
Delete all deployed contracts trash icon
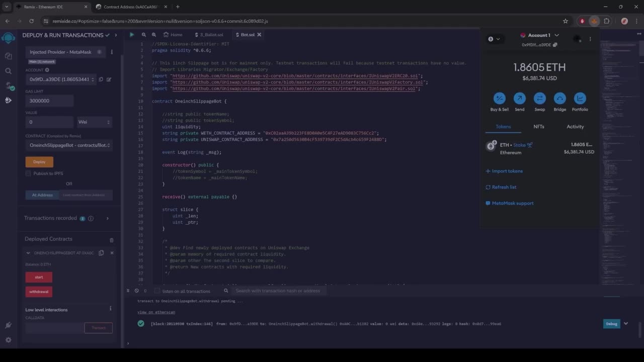[112, 240]
